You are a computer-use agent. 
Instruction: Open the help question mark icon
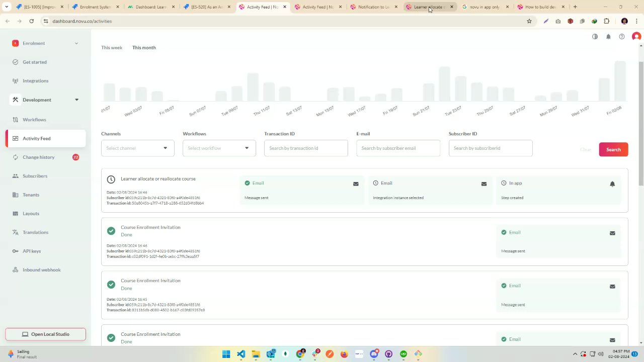pos(622,37)
